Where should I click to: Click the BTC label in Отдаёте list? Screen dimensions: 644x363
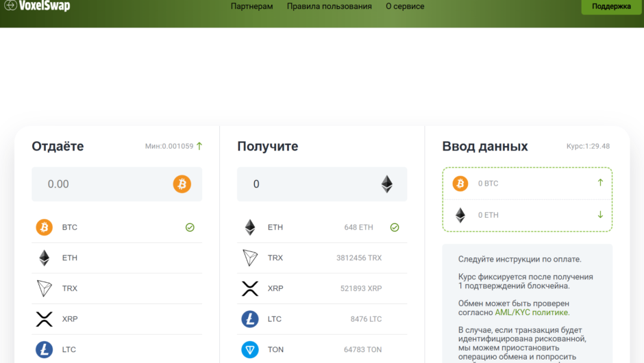(x=70, y=227)
